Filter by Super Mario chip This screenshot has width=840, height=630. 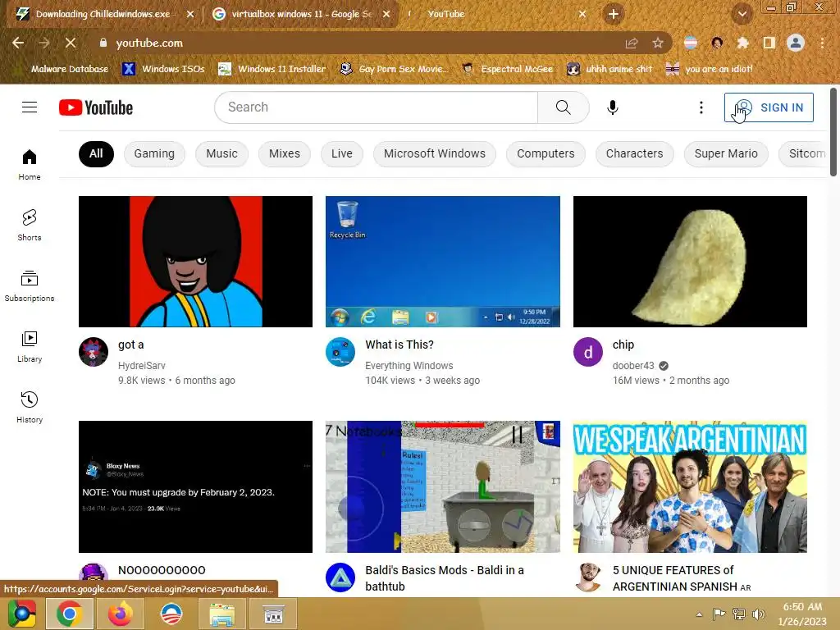tap(726, 153)
